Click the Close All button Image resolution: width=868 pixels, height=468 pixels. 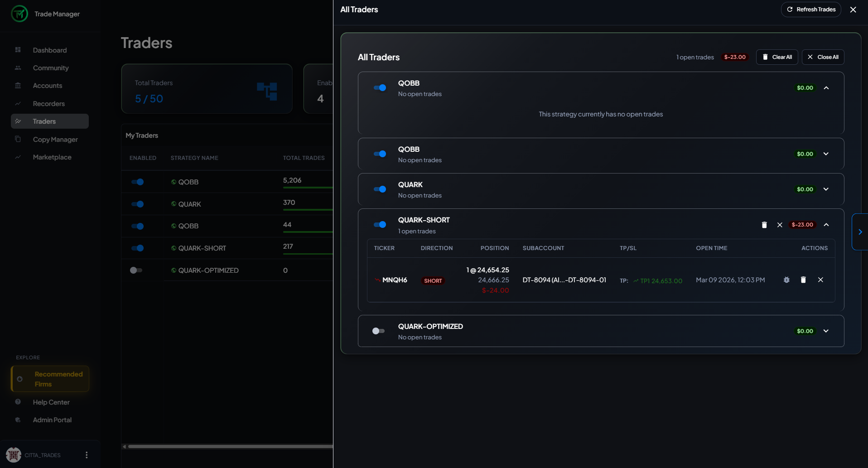(823, 57)
